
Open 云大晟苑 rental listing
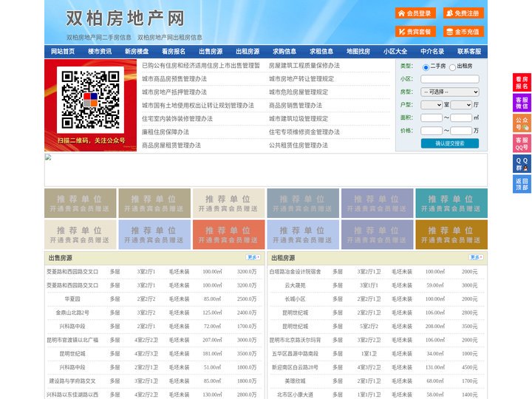pos(295,285)
